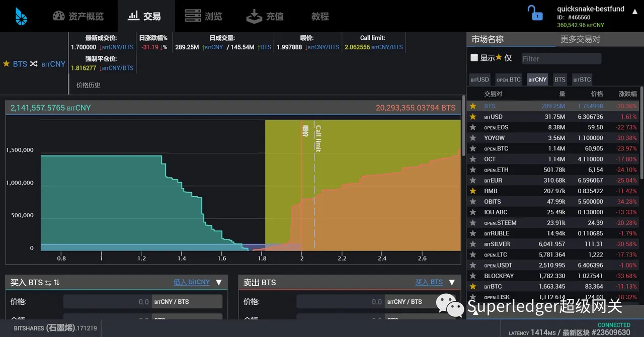Switch to 更多交易对 tab
The image size is (644, 337).
coord(580,39)
